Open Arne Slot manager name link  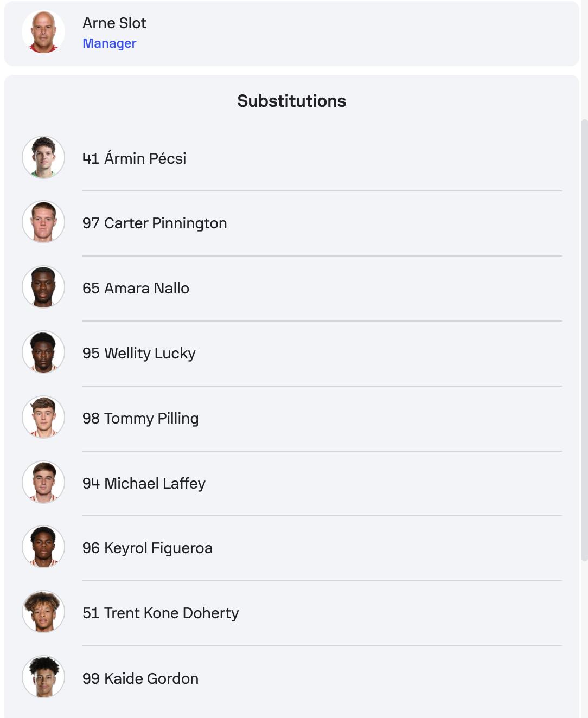(114, 23)
